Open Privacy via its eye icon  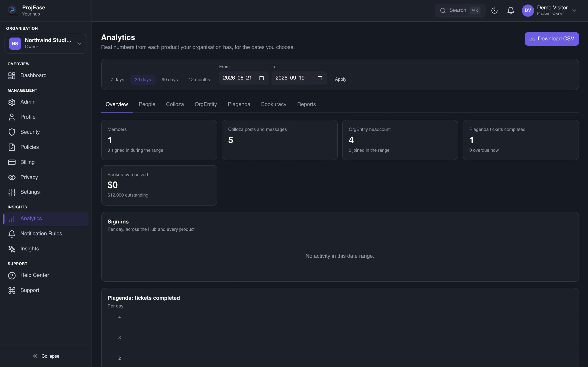click(x=12, y=177)
